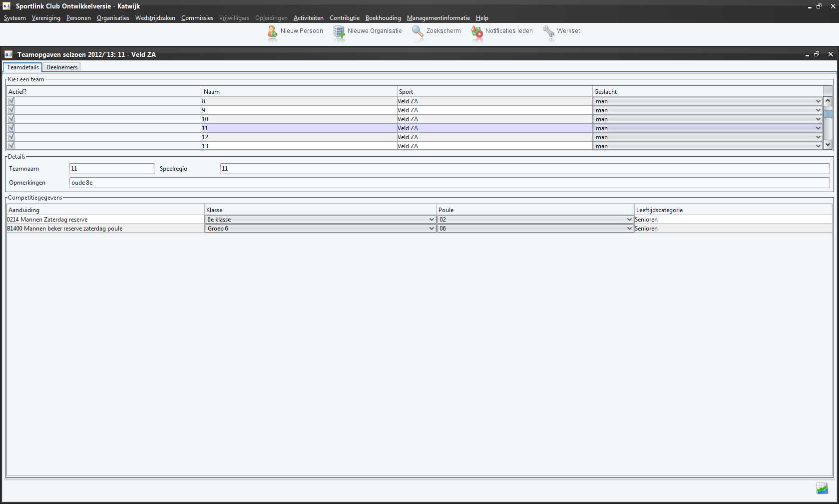Click the Opmerkingen input field

pyautogui.click(x=449, y=183)
